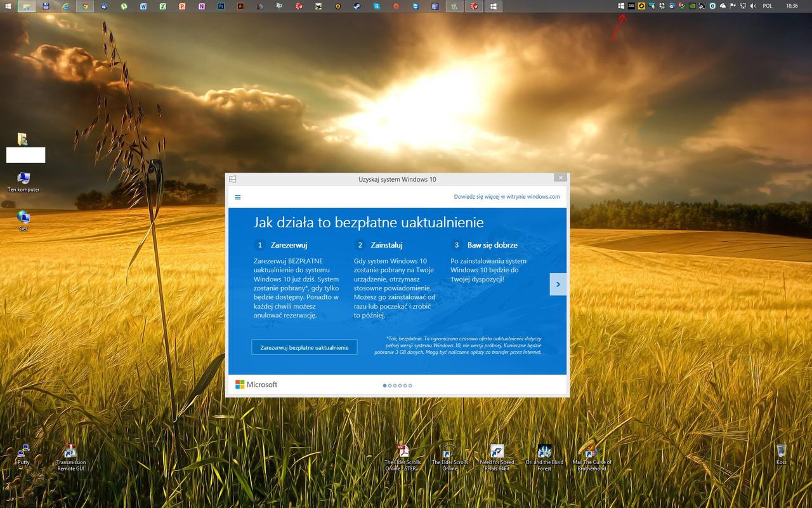This screenshot has width=812, height=508.
Task: Open 'Dowiedz się więcej w witrynie windows.com' link
Action: coord(507,197)
